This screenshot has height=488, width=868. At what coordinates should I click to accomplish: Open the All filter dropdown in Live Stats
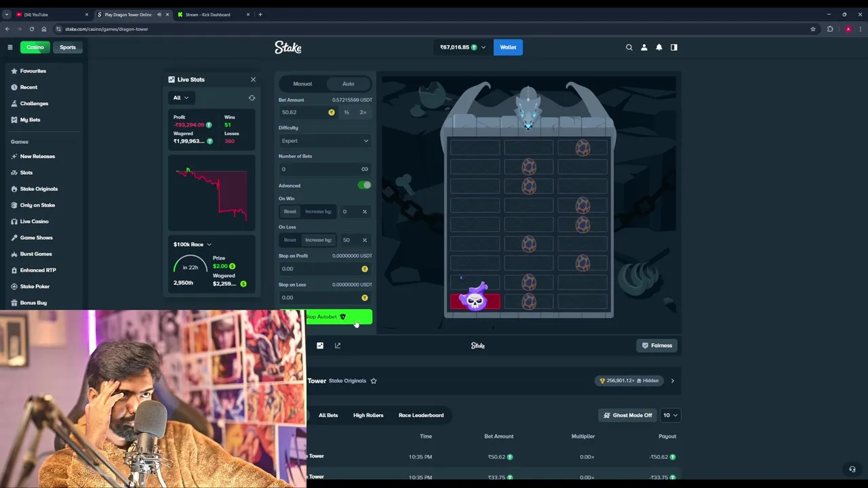(x=180, y=98)
